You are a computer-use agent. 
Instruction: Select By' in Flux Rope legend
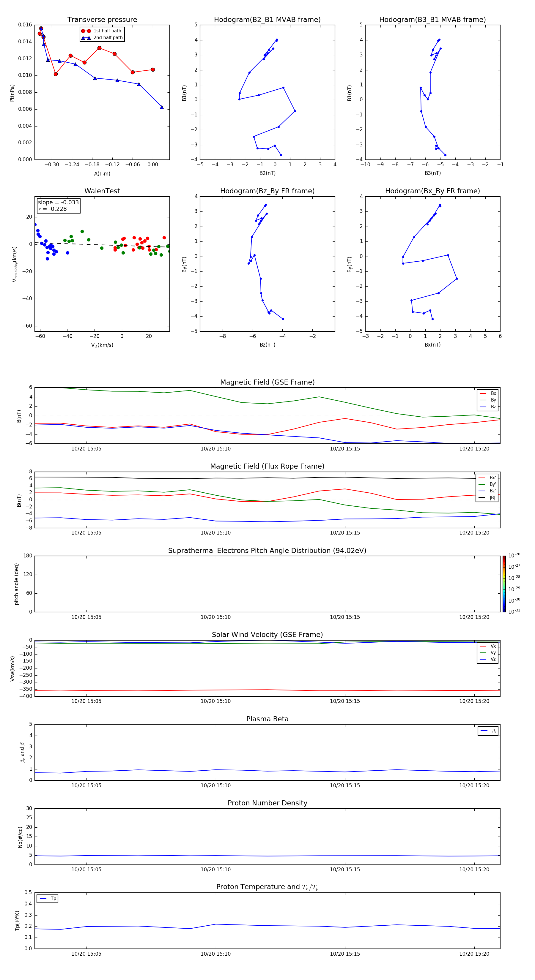point(487,484)
